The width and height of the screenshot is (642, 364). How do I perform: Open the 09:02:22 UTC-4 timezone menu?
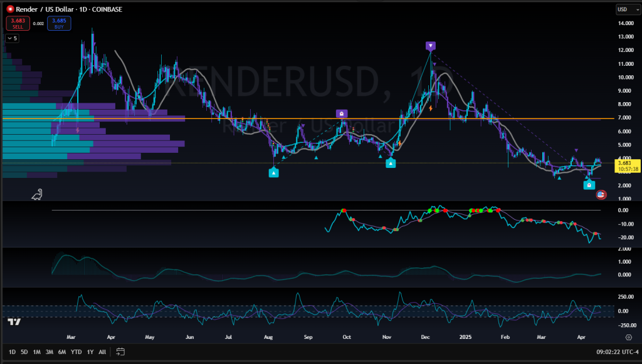coord(617,351)
